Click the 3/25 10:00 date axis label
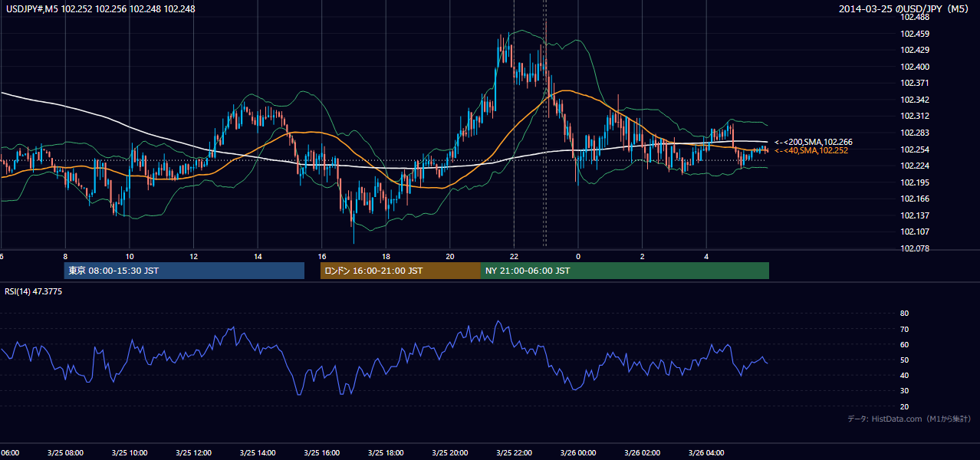Screen dimensions: 980x460 [130, 453]
